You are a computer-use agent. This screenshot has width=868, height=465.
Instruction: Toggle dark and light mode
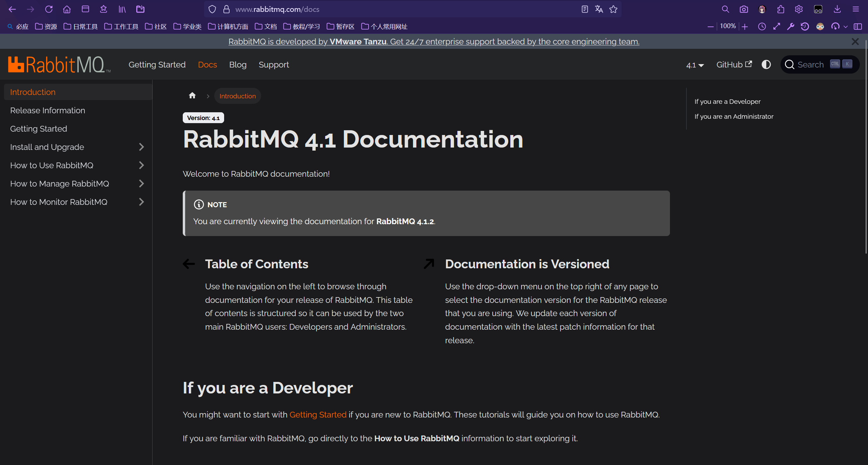click(x=766, y=64)
